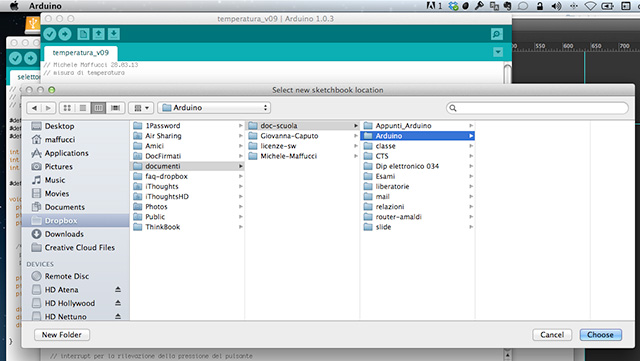Select the selettore tab in the back Arduino window
The image size is (640, 361).
point(28,77)
